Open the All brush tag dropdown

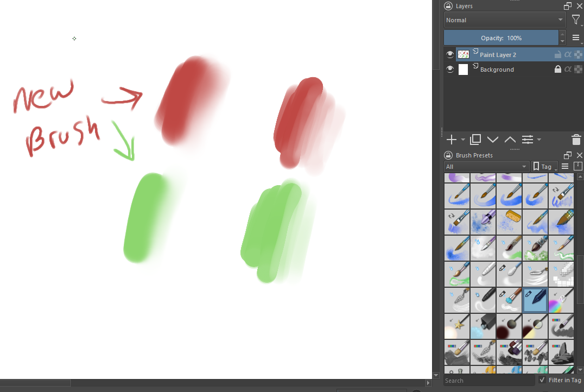pos(486,167)
